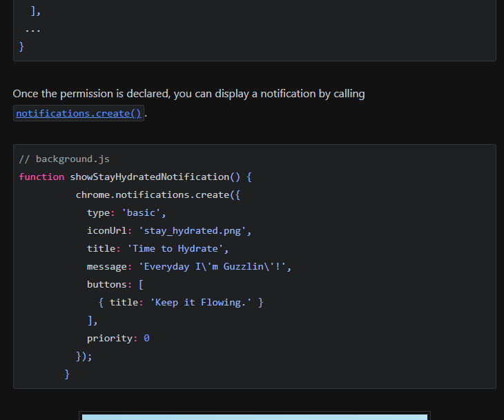This screenshot has height=420, width=504.
Task: Click the 'priority: 0' line
Action: point(118,339)
